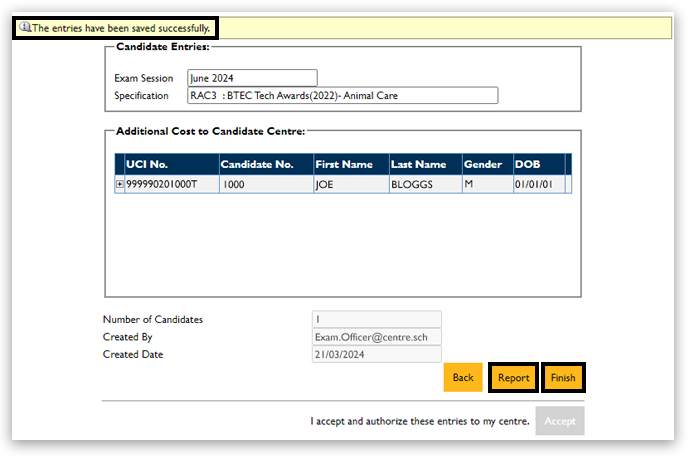The height and width of the screenshot is (458, 692).
Task: Click the info icon in the success message
Action: (x=25, y=28)
